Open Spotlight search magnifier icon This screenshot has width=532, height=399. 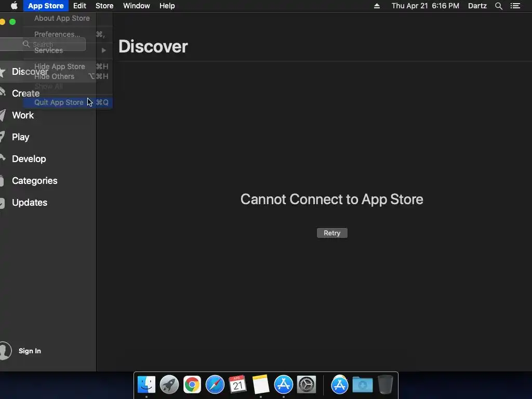498,6
